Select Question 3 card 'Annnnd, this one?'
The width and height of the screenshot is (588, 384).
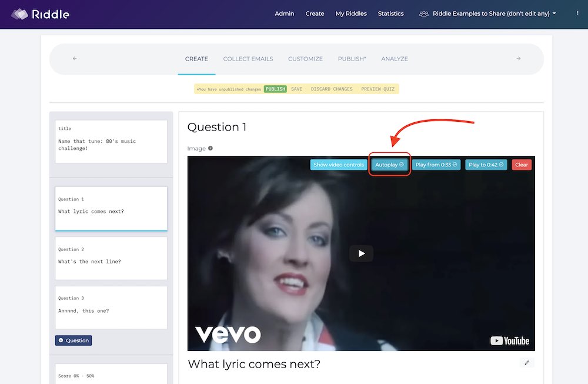coord(111,308)
